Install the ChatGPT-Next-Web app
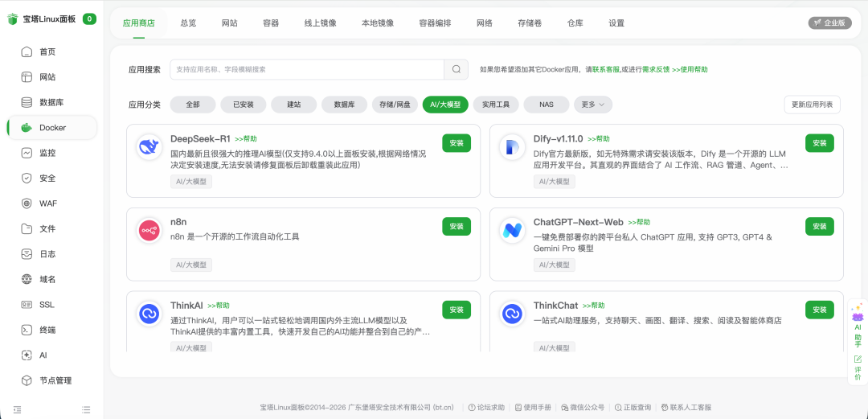 (819, 226)
